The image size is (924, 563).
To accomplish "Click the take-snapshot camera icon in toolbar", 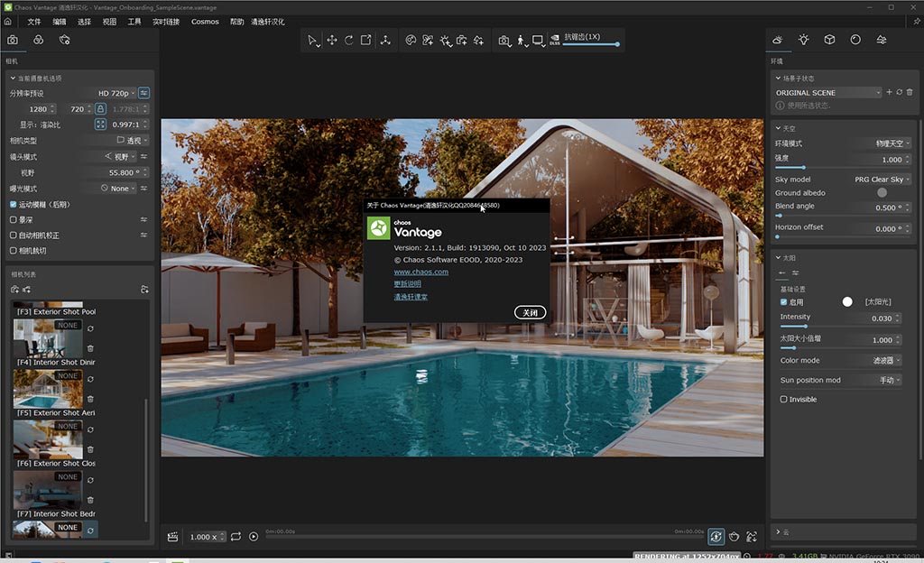I will (x=504, y=41).
